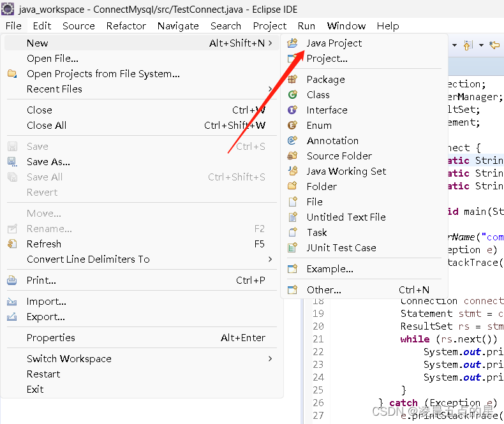This screenshot has height=424, width=504.
Task: Choose Interface from New submenu
Action: 364,110
